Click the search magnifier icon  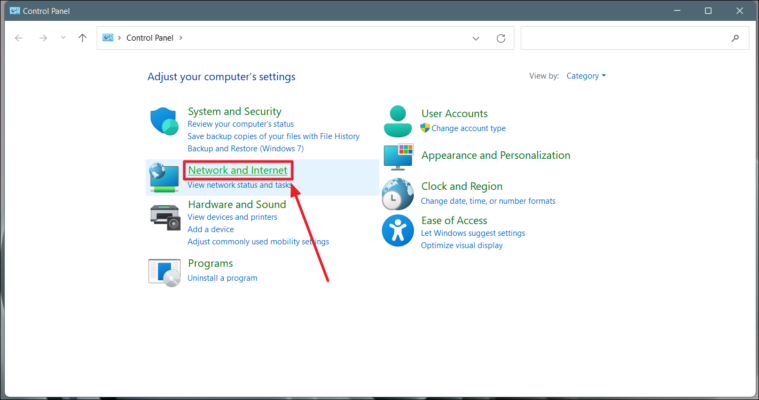tap(735, 38)
